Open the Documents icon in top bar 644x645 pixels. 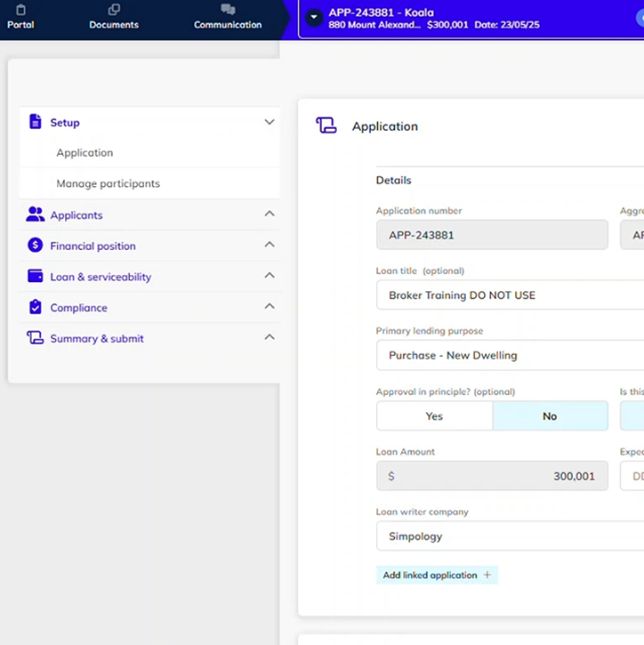[114, 10]
